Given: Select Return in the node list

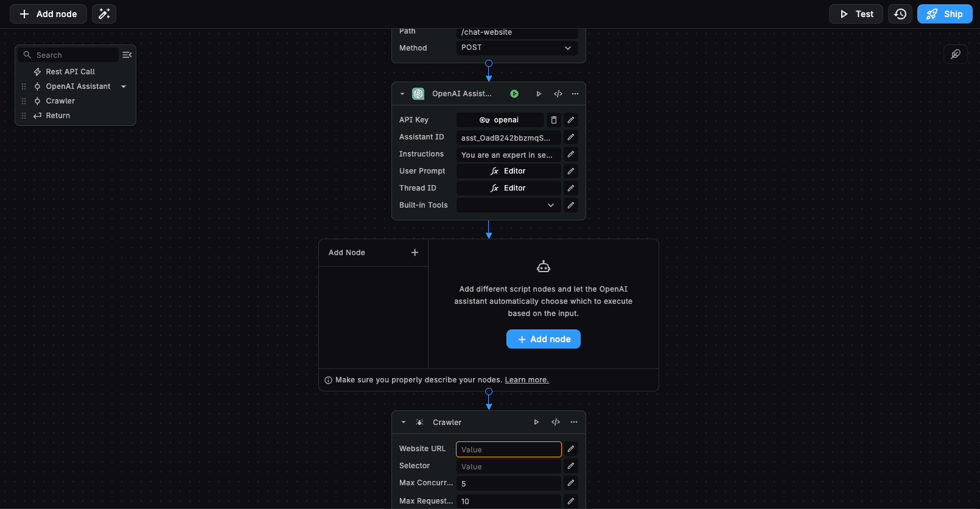Looking at the screenshot, I should pos(58,116).
